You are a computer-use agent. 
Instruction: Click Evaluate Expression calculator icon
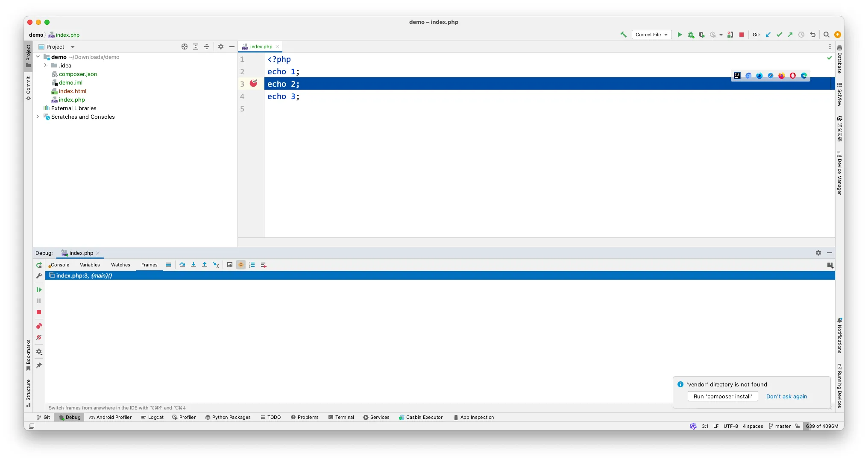[x=230, y=265]
